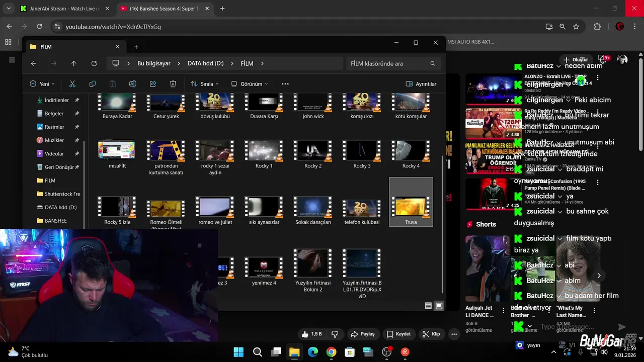Expand chevron after Bu bilgisayar breadcrumb
Screen dimensions: 644x362
[179, 63]
